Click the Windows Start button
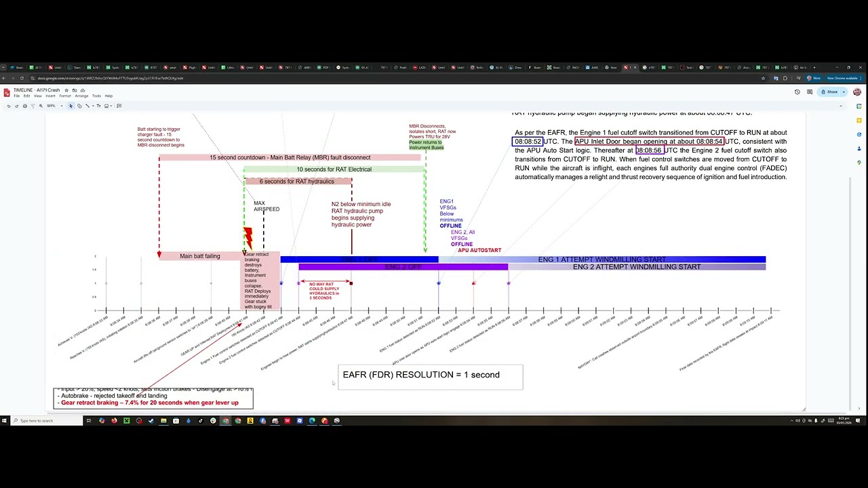The height and width of the screenshot is (488, 868). [4, 420]
